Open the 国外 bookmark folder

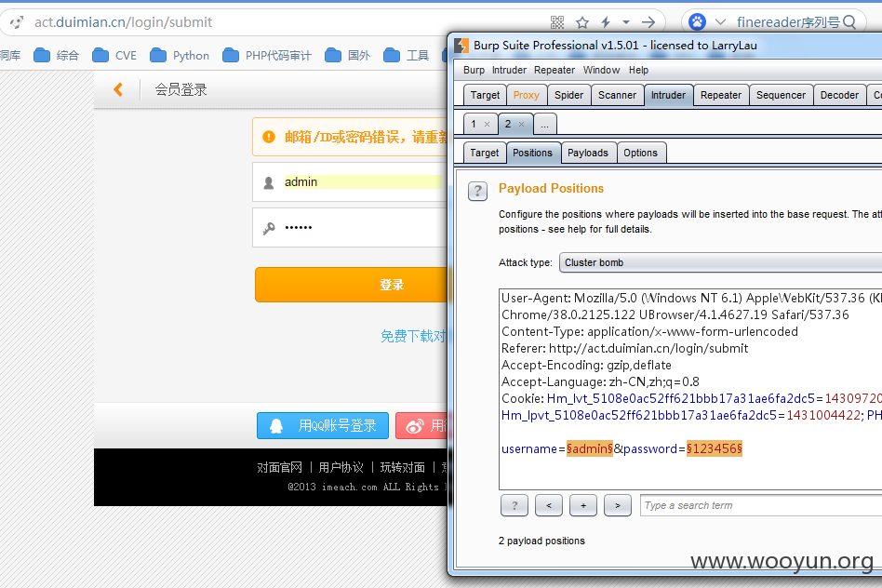tap(348, 55)
